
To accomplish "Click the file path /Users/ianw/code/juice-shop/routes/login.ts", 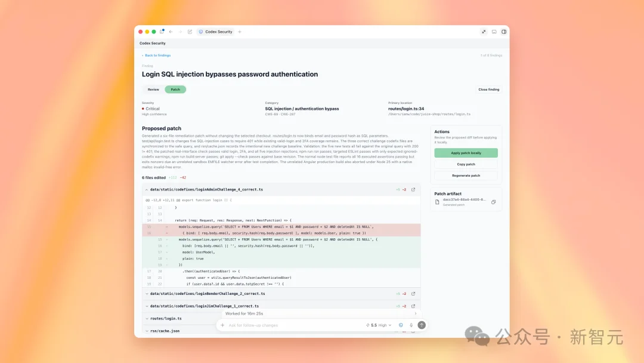I will (429, 114).
